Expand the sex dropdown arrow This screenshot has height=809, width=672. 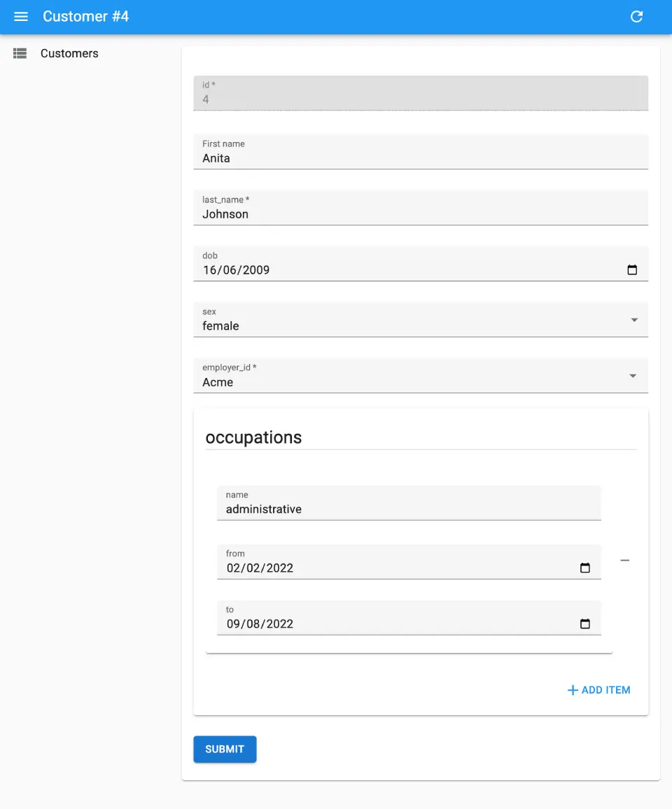pyautogui.click(x=634, y=320)
